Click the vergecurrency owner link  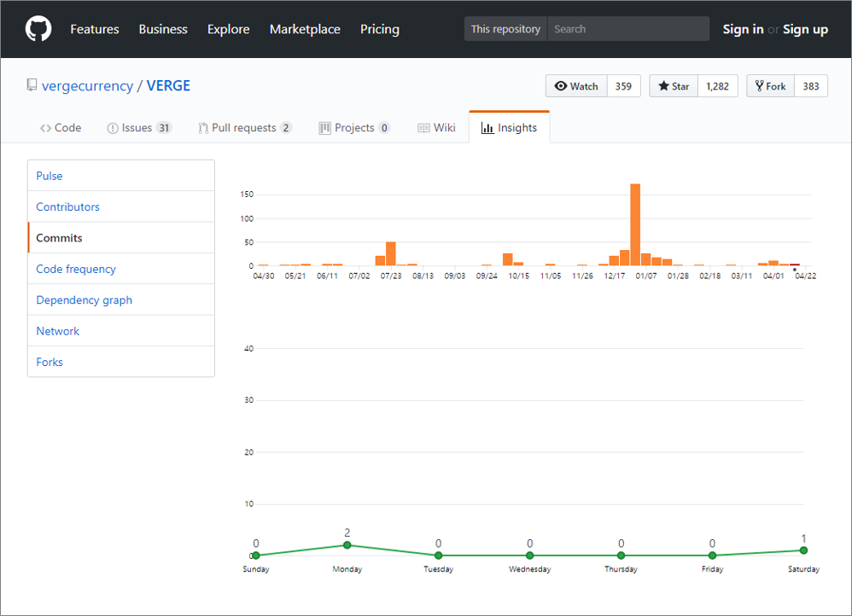coord(87,86)
